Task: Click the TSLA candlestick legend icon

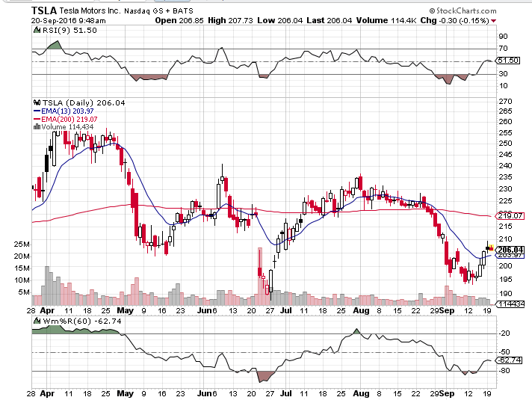Action: tap(37, 102)
